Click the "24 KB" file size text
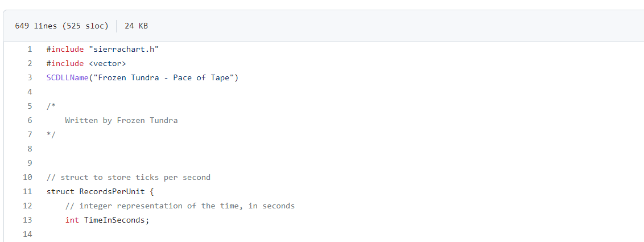Screen dimensions: 644x242 pos(136,26)
